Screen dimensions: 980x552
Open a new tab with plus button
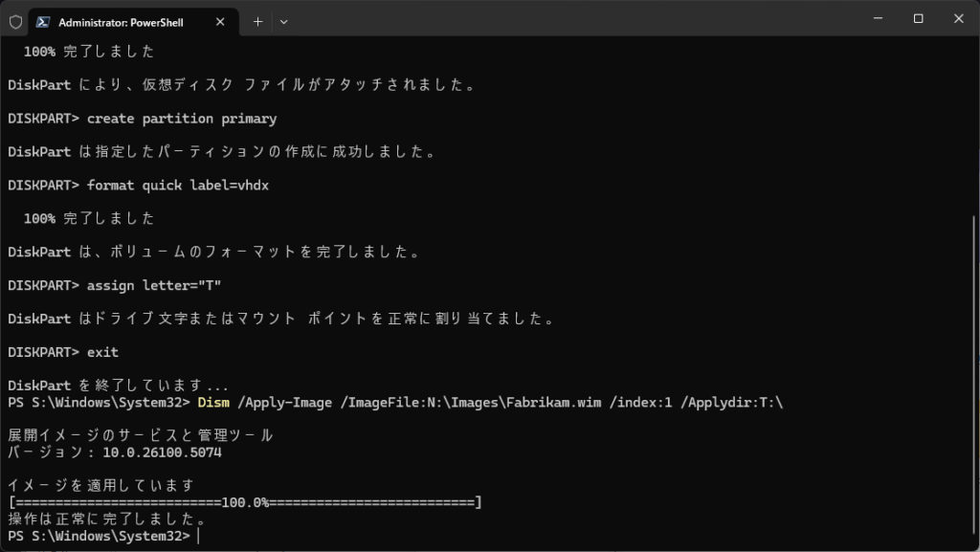pos(257,21)
